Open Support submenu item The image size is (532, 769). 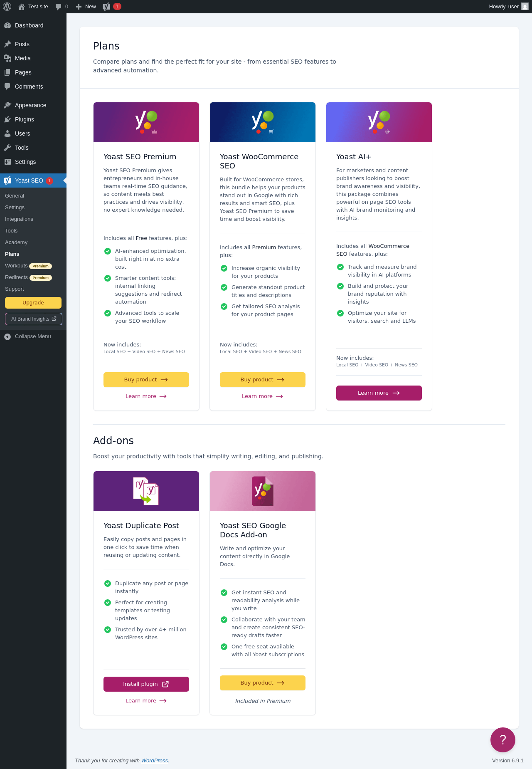coord(15,289)
